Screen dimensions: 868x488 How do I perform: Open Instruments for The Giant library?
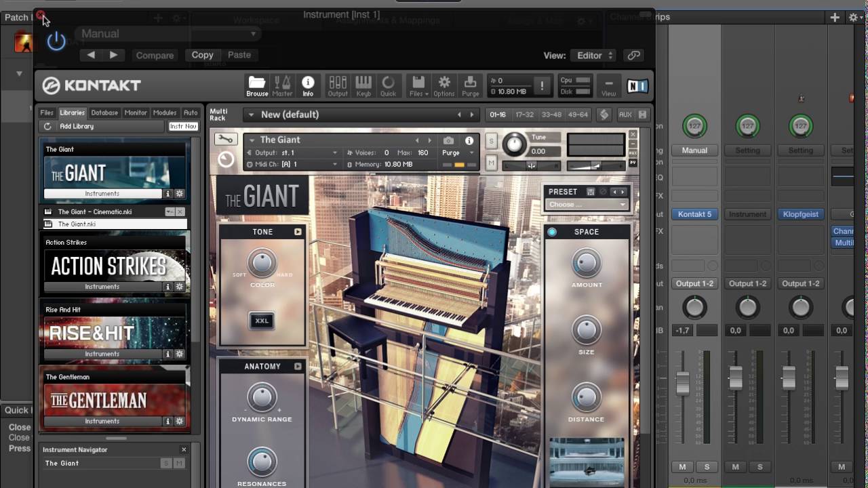102,194
